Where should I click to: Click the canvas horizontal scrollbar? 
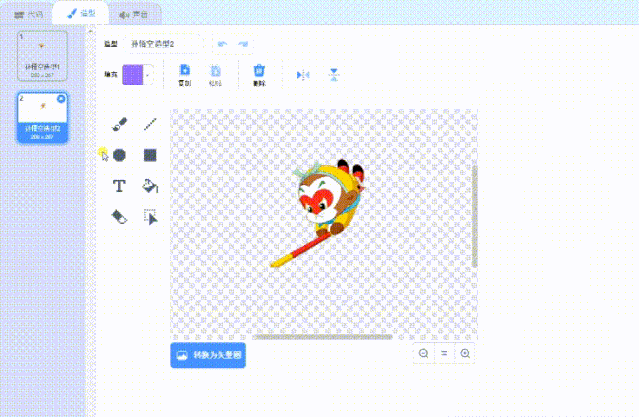click(x=322, y=337)
